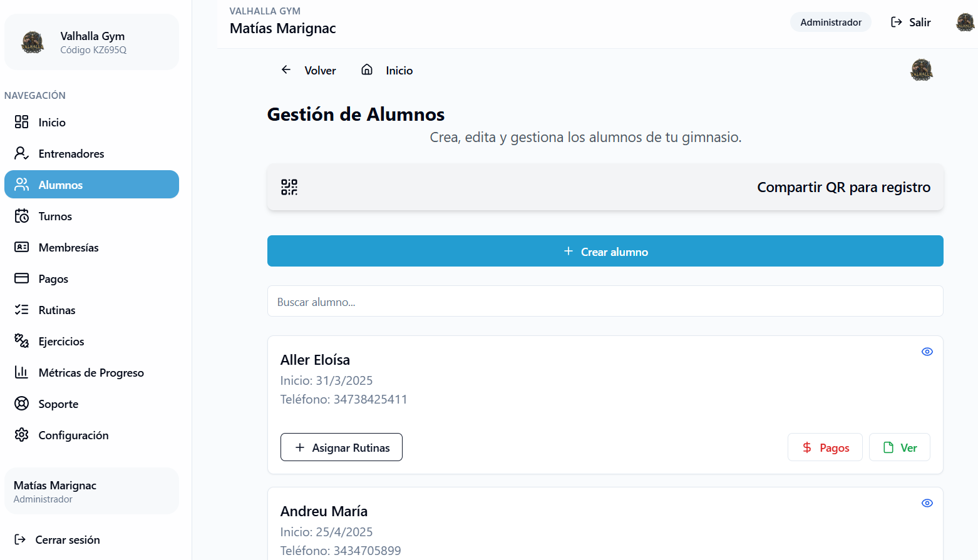Viewport: 978px width, 560px height.
Task: Open Ejercicios with the dumbbell icon
Action: [21, 341]
